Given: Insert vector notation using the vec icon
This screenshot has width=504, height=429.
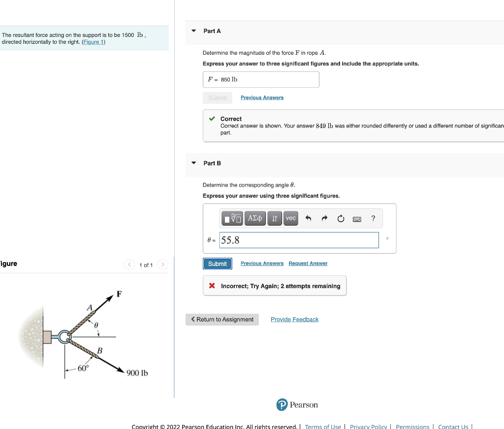Looking at the screenshot, I should tap(290, 218).
